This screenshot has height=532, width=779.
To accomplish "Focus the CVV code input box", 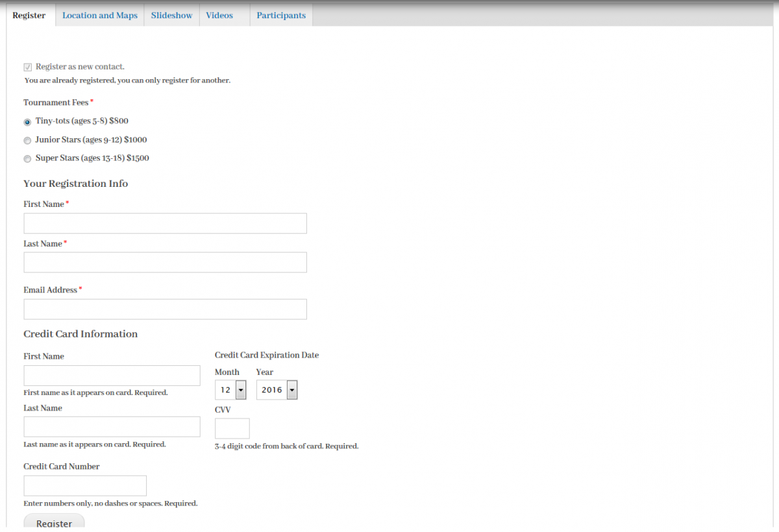I will (232, 428).
